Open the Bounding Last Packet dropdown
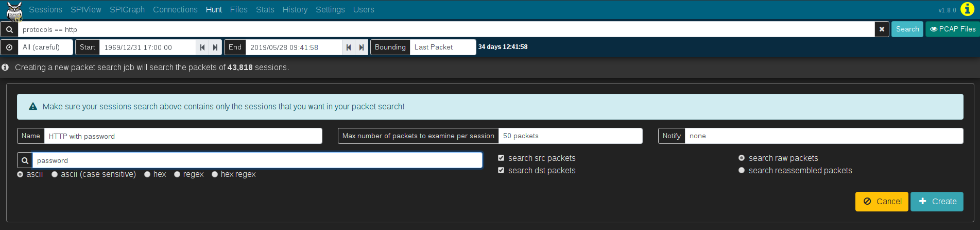The height and width of the screenshot is (230, 980). point(443,47)
